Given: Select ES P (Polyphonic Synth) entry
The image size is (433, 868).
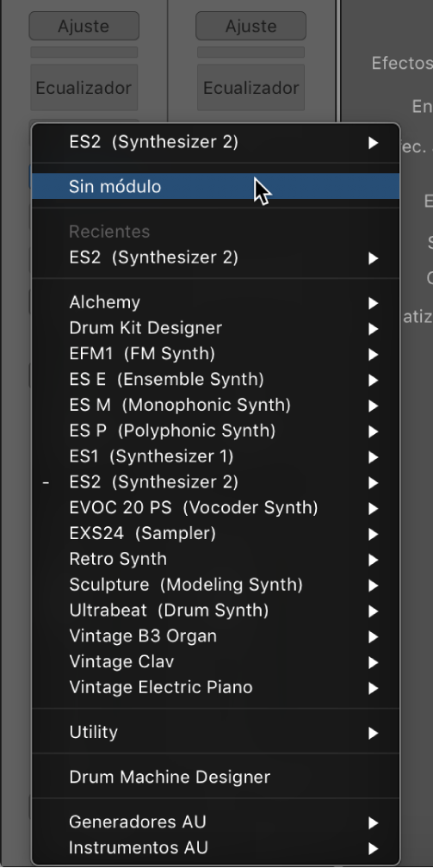Looking at the screenshot, I should pyautogui.click(x=215, y=431).
